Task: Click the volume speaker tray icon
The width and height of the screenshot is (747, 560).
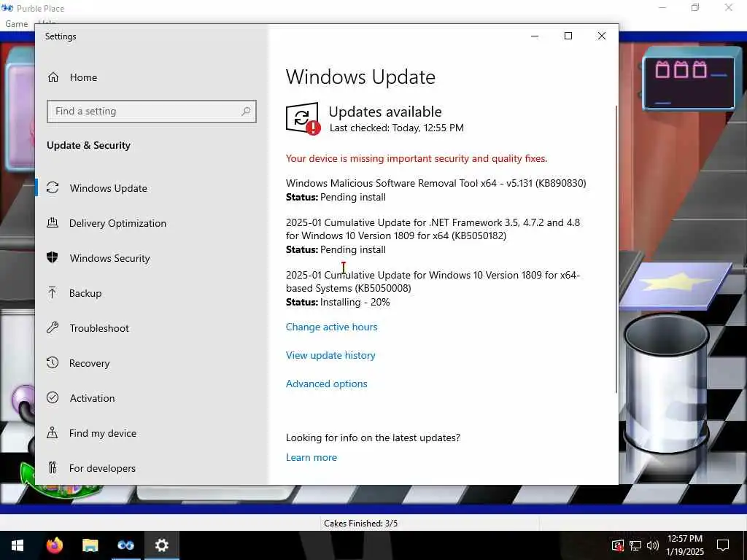Action: coord(653,545)
